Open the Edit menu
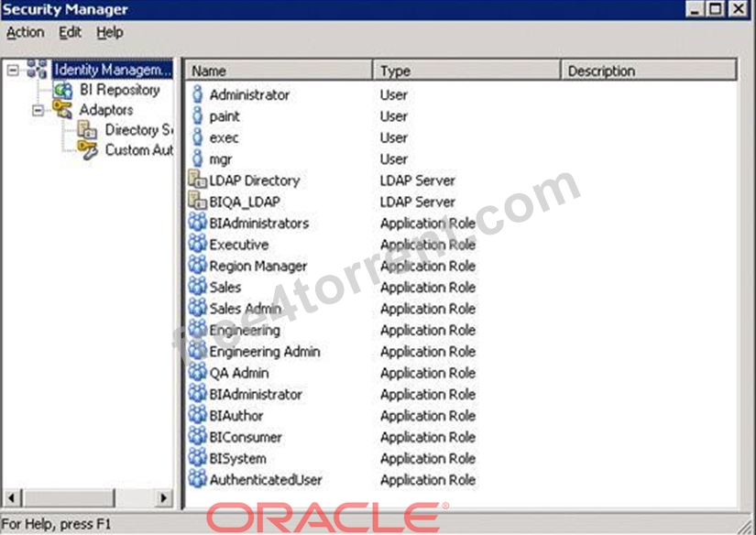 click(70, 32)
